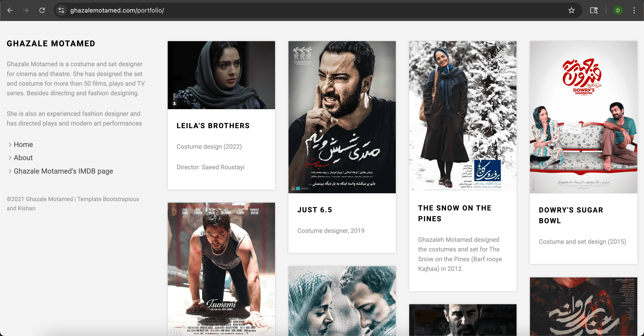Go to the Home page link

coord(23,145)
